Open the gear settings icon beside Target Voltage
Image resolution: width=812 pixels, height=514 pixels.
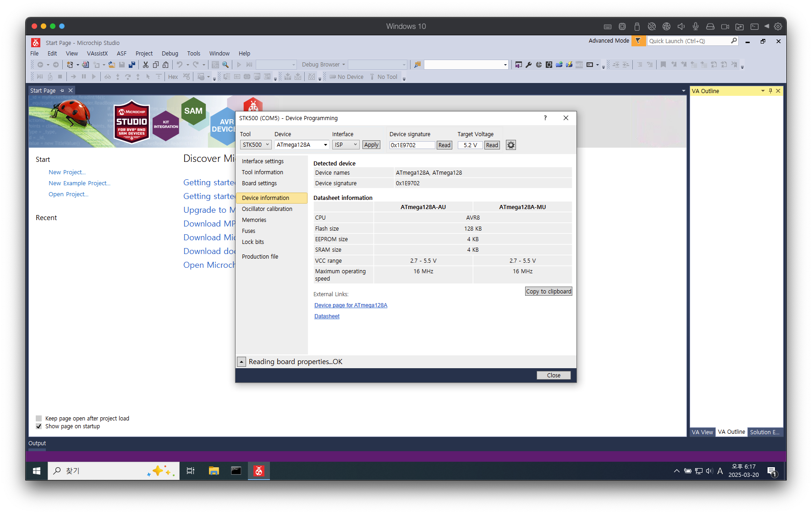pos(511,145)
